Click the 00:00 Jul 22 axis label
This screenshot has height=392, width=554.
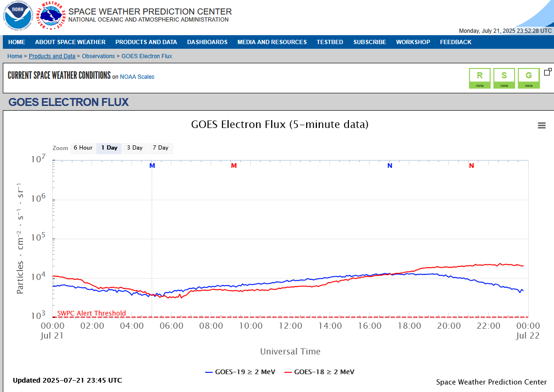(x=528, y=331)
